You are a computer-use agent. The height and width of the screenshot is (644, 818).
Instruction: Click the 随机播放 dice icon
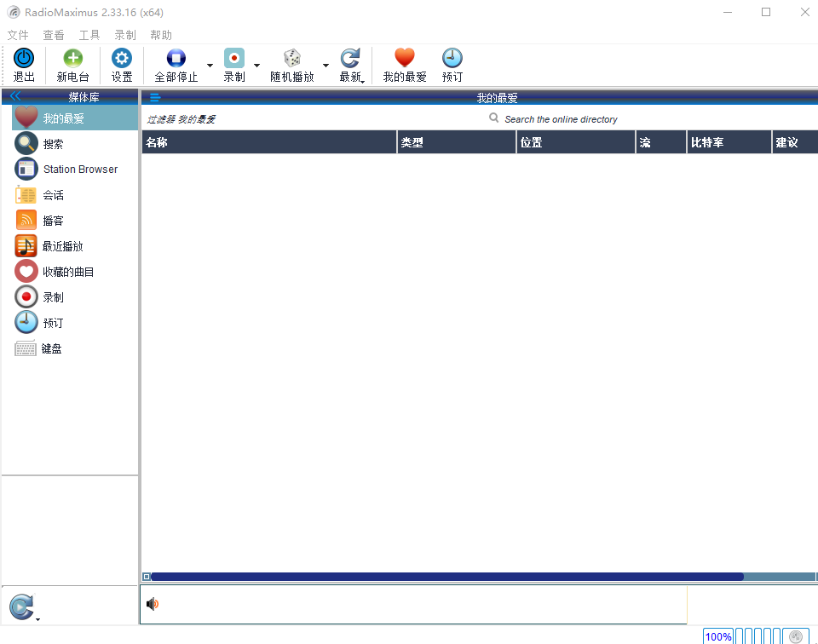tap(292, 59)
